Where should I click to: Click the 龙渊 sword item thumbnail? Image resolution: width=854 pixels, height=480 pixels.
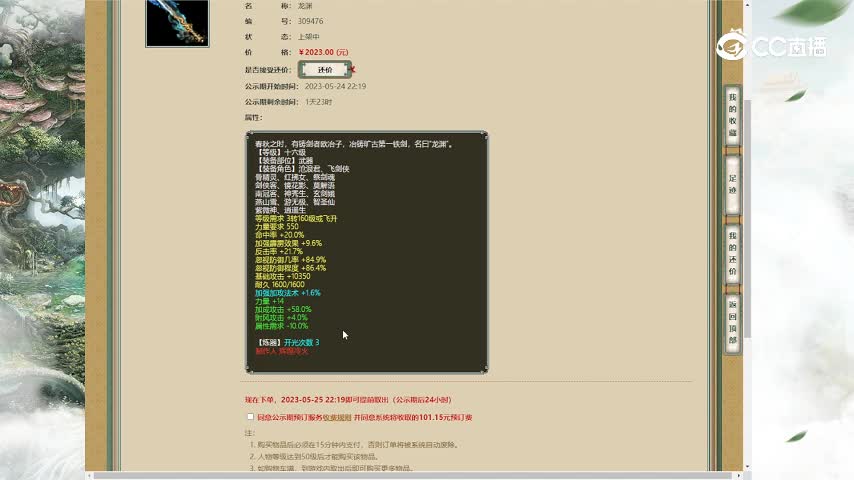(178, 23)
